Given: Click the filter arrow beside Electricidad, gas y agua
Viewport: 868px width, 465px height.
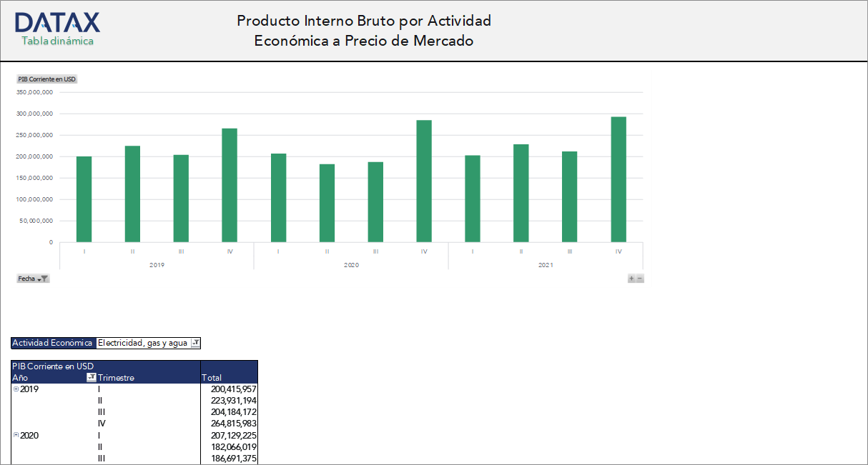Looking at the screenshot, I should click(x=194, y=343).
